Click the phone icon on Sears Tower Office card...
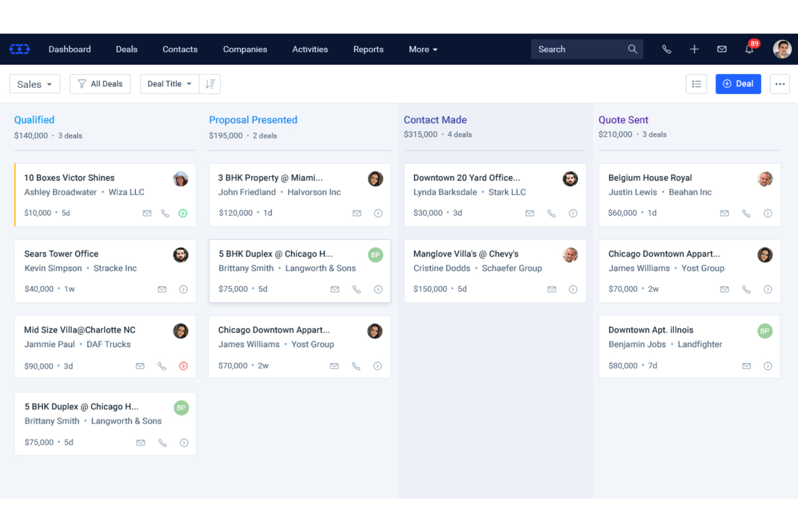 coord(162,289)
